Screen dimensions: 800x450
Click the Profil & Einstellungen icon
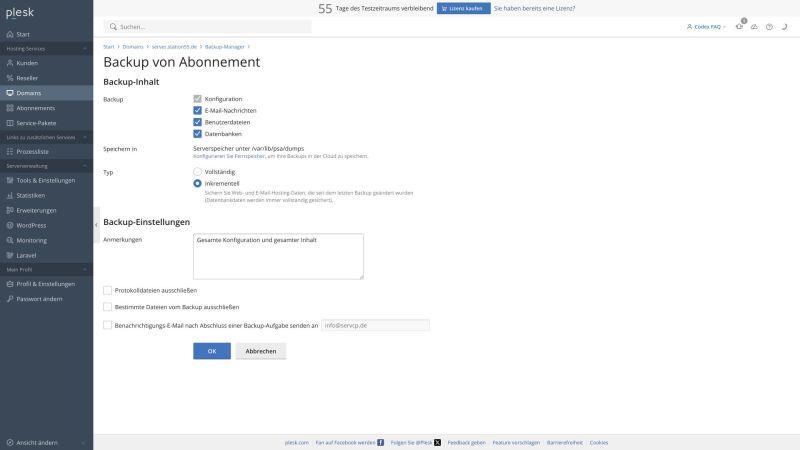[10, 284]
